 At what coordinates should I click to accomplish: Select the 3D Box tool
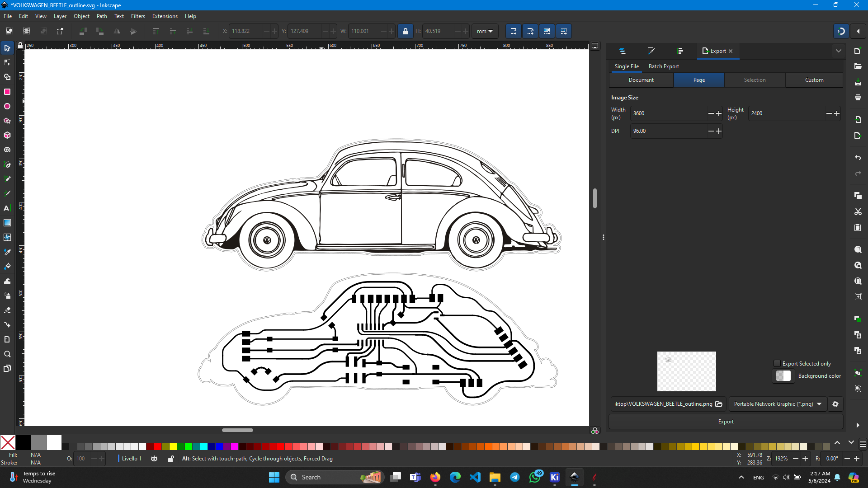pyautogui.click(x=7, y=135)
